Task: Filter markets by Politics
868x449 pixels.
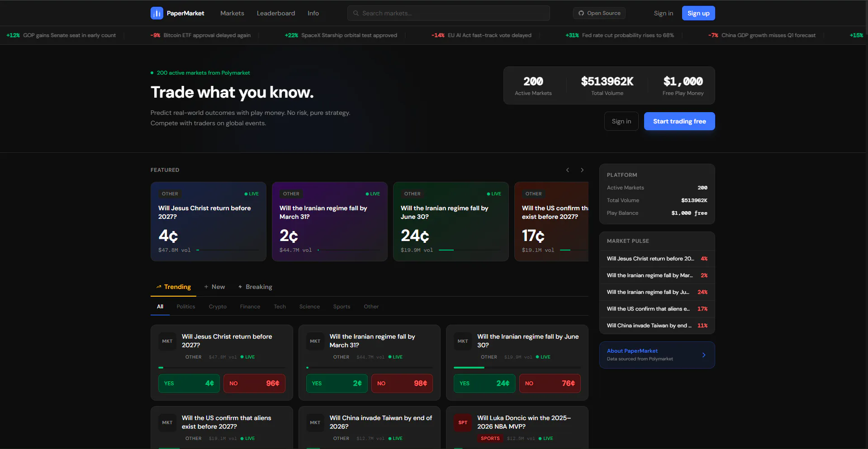Action: pos(186,307)
